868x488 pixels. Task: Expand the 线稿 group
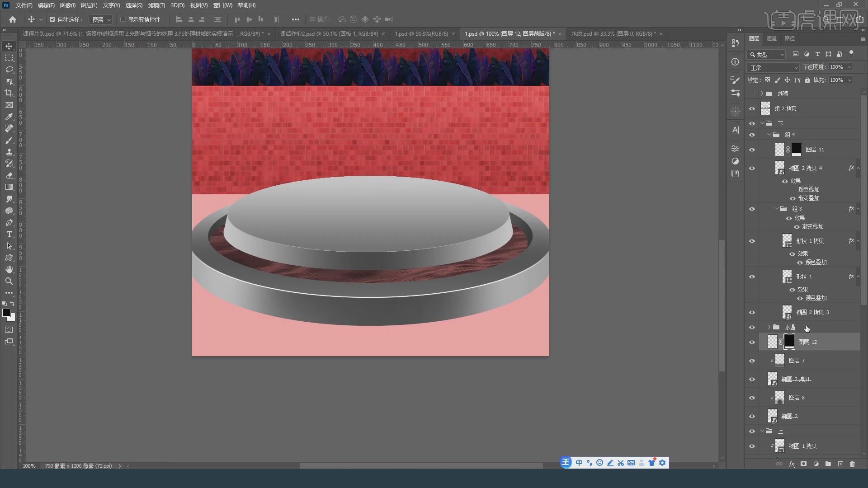[762, 94]
